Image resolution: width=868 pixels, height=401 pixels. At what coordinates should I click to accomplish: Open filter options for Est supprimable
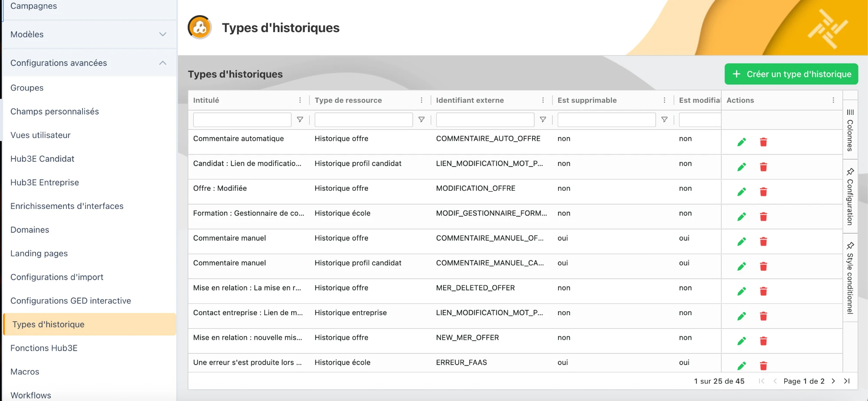click(664, 120)
